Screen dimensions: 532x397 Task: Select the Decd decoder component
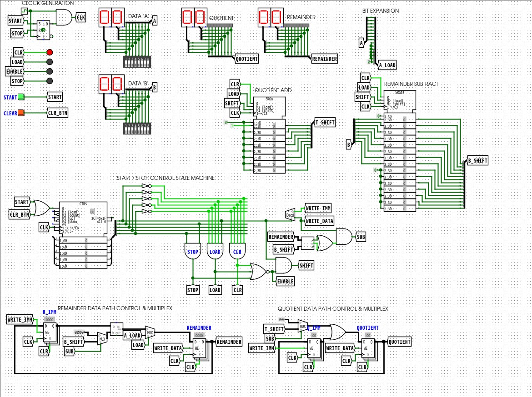click(290, 214)
